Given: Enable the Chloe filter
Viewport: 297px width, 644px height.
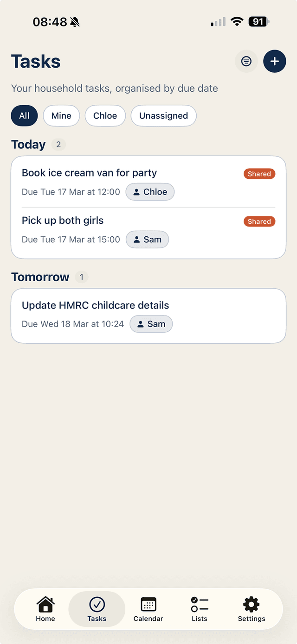Looking at the screenshot, I should [x=105, y=115].
